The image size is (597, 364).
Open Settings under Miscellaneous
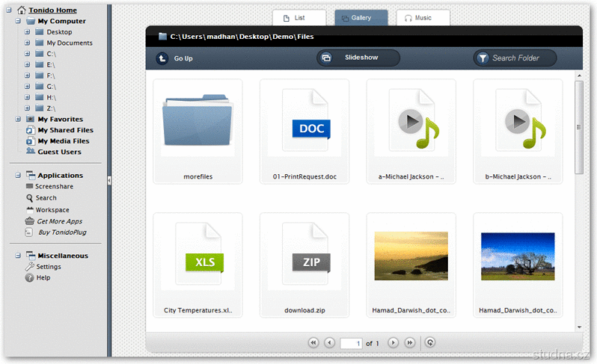pos(49,267)
